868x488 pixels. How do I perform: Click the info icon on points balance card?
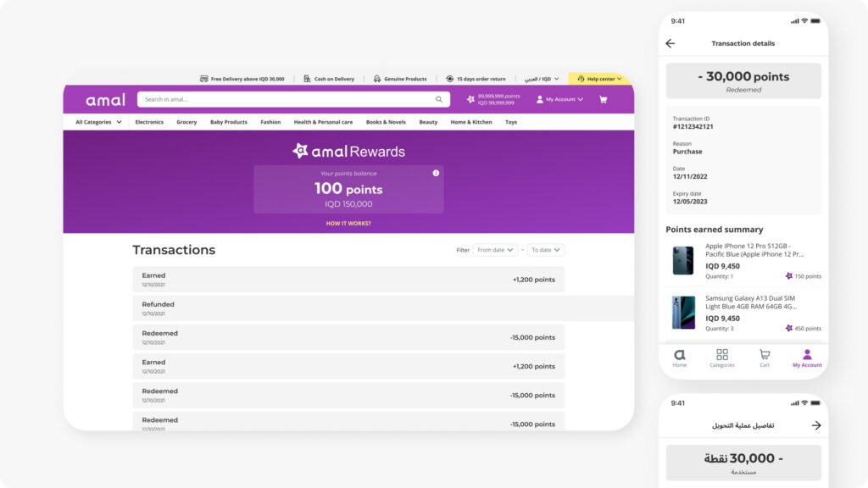[x=436, y=173]
